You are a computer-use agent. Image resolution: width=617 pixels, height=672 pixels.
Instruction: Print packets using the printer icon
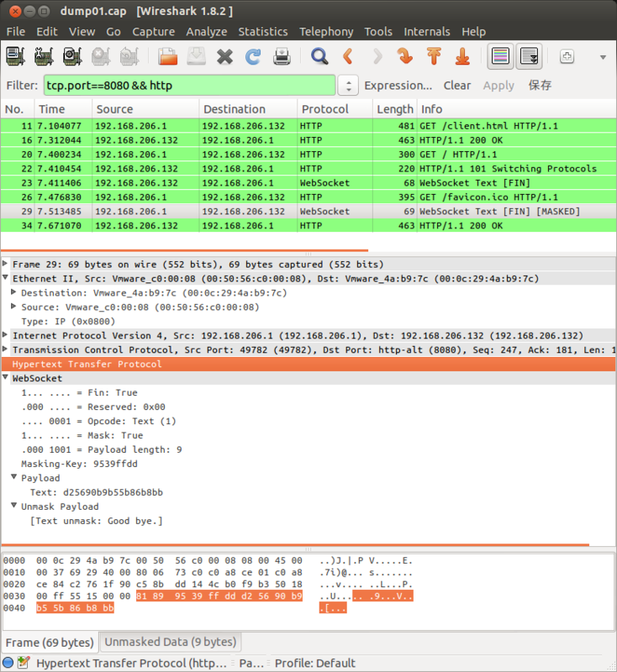coord(282,56)
